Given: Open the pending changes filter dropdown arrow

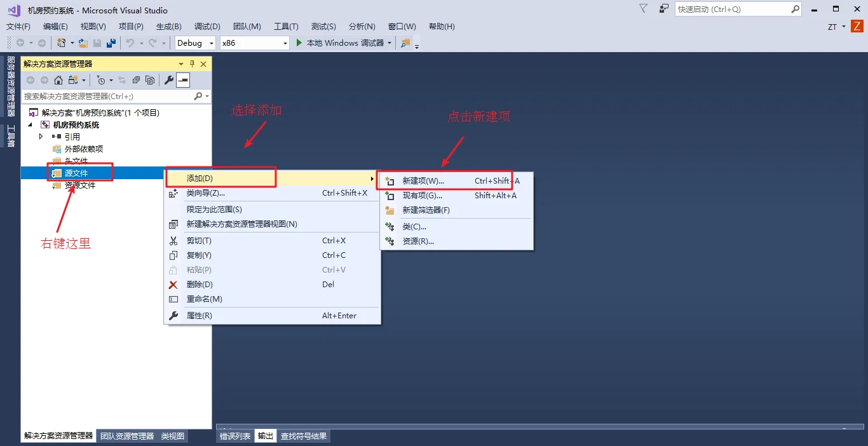Looking at the screenshot, I should tap(111, 80).
